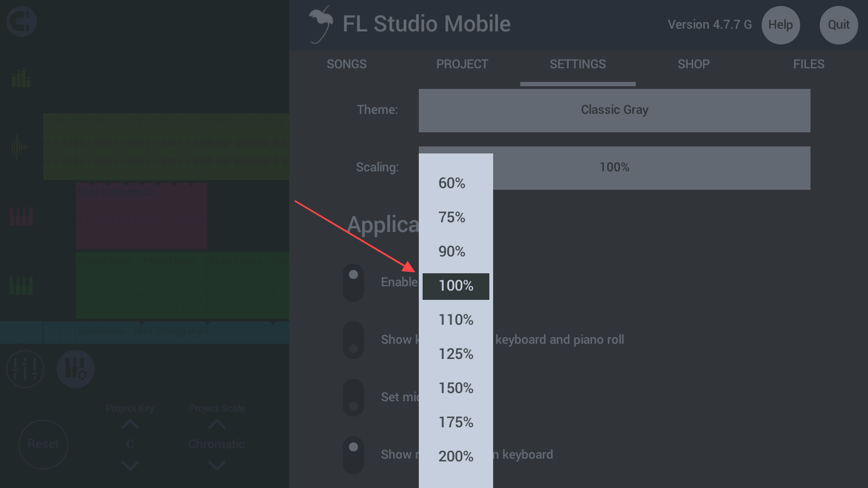868x488 pixels.
Task: Raise Project Key with up arrow
Action: click(130, 425)
